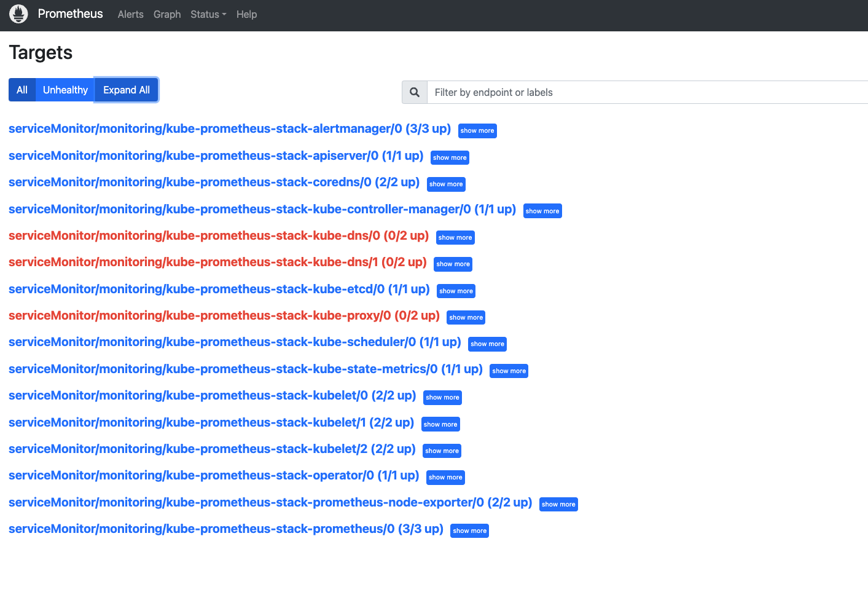Show more for alertmanager/0 targets

(x=477, y=131)
